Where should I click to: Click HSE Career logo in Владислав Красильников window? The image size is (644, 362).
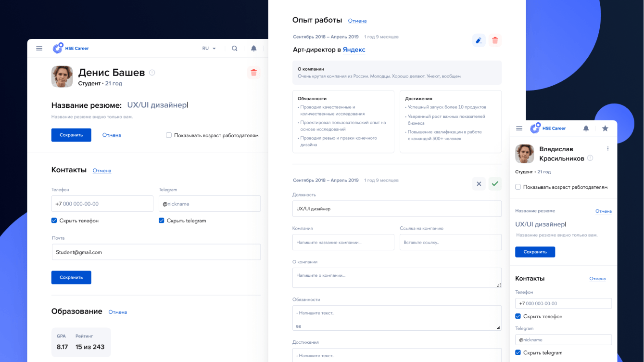[x=548, y=129]
